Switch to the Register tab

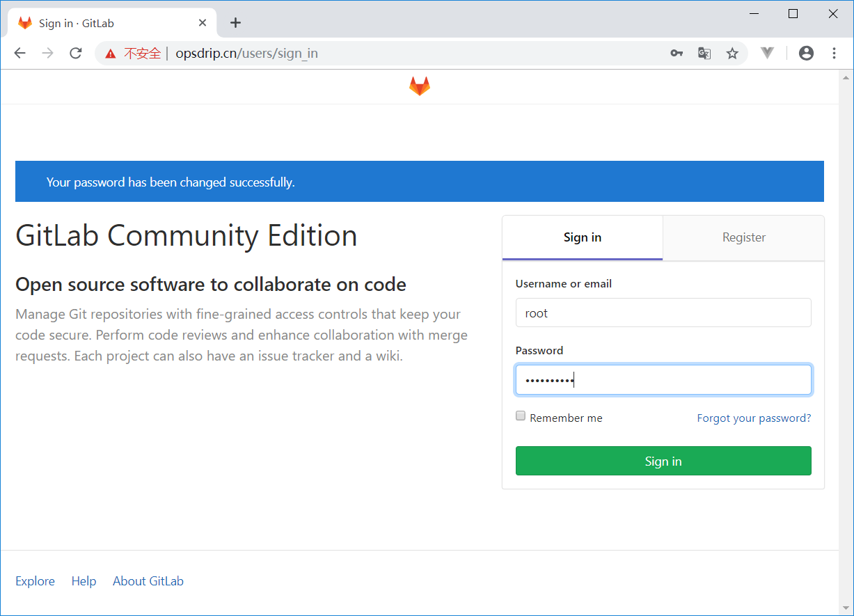tap(743, 237)
